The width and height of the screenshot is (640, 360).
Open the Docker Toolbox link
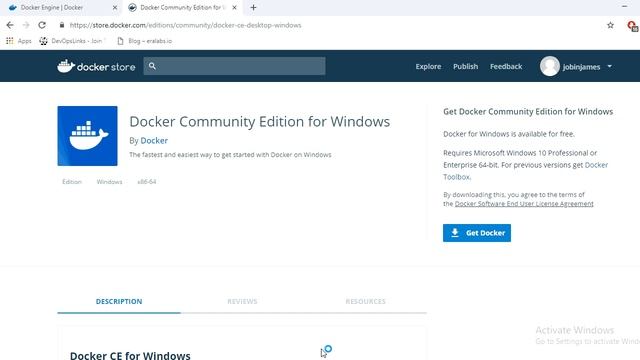pyautogui.click(x=596, y=165)
